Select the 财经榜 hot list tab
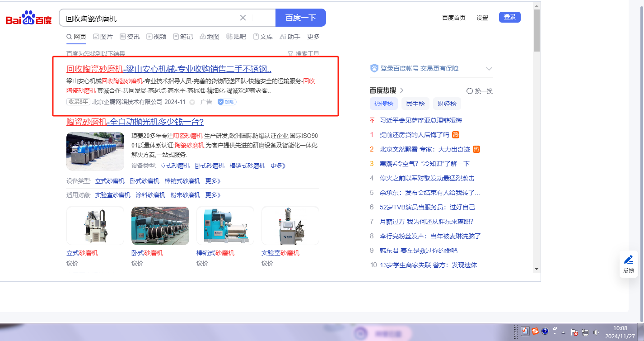Viewport: 644px width, 341px height. pos(447,104)
